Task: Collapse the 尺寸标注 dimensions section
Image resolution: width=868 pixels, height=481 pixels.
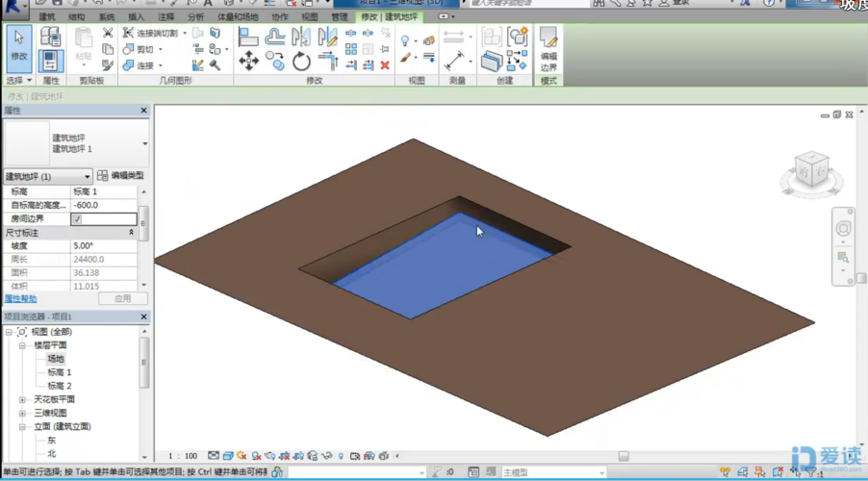Action: [x=132, y=233]
